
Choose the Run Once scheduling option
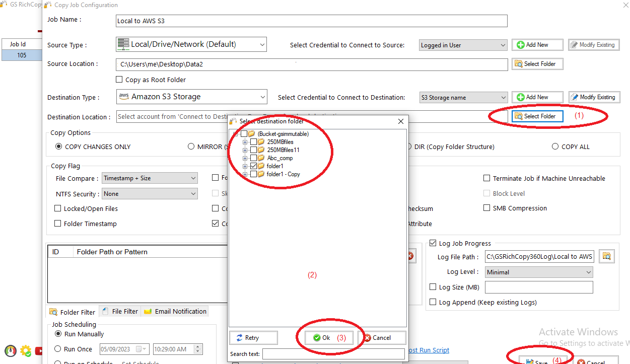[58, 349]
